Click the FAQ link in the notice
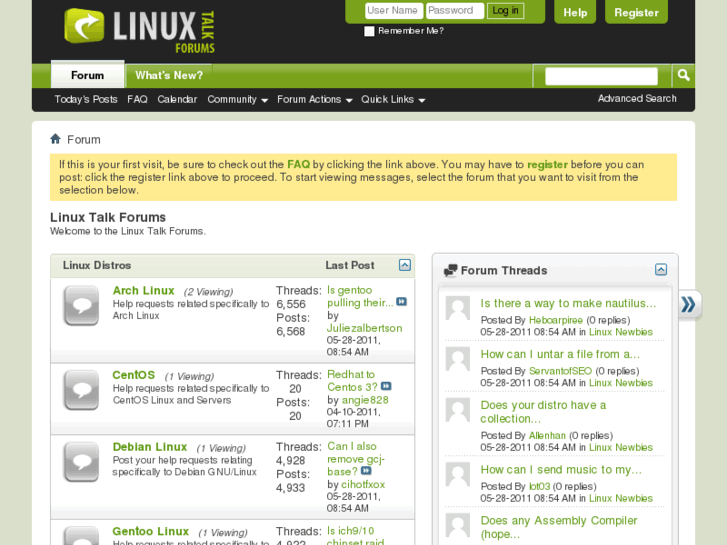The width and height of the screenshot is (727, 545). [298, 164]
